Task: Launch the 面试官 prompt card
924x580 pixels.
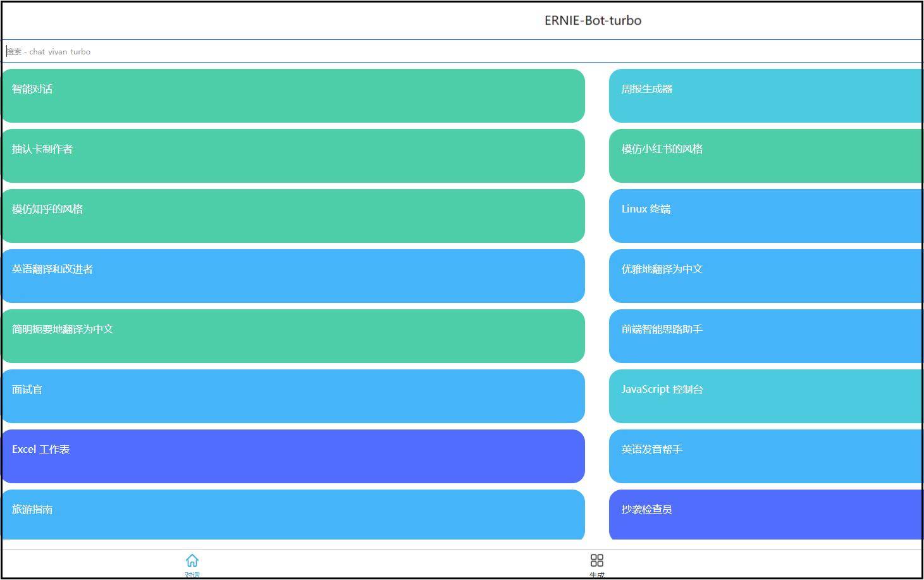Action: [293, 396]
